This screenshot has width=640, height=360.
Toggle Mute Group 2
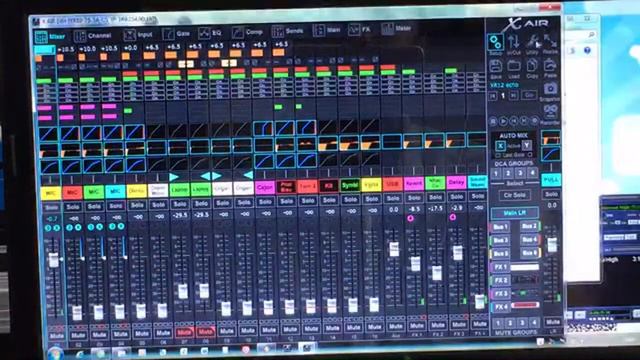coord(510,323)
